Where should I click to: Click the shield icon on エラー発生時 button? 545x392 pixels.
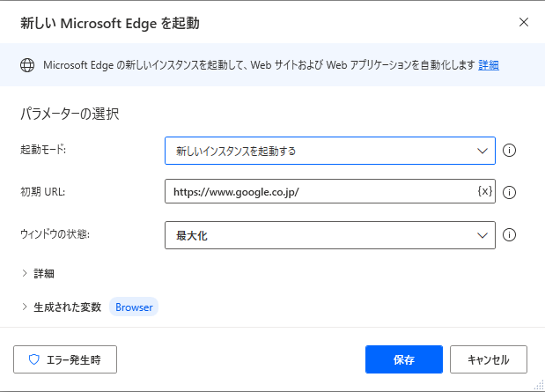[34, 359]
